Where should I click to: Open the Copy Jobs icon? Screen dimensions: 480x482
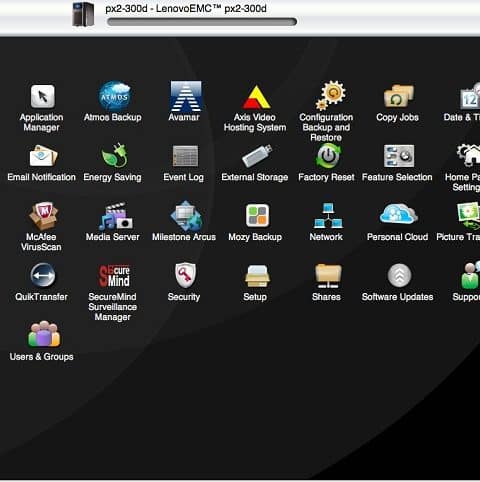click(x=399, y=96)
